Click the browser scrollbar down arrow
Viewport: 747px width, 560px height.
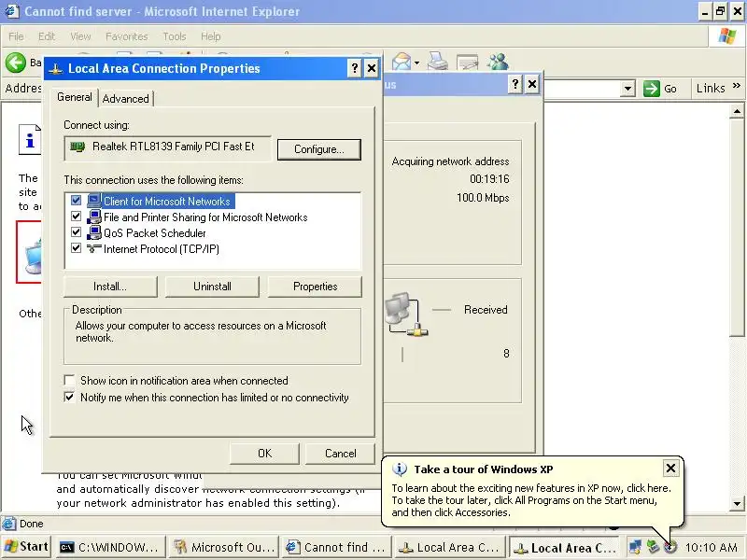737,504
